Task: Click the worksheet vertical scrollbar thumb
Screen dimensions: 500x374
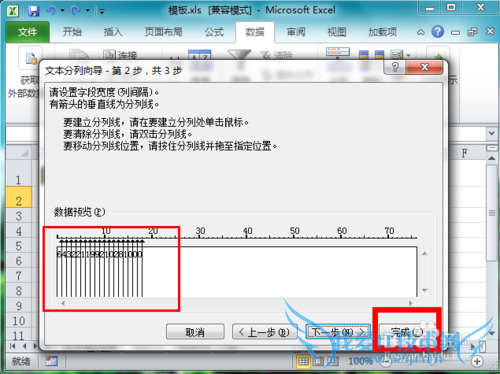Action: [492, 213]
